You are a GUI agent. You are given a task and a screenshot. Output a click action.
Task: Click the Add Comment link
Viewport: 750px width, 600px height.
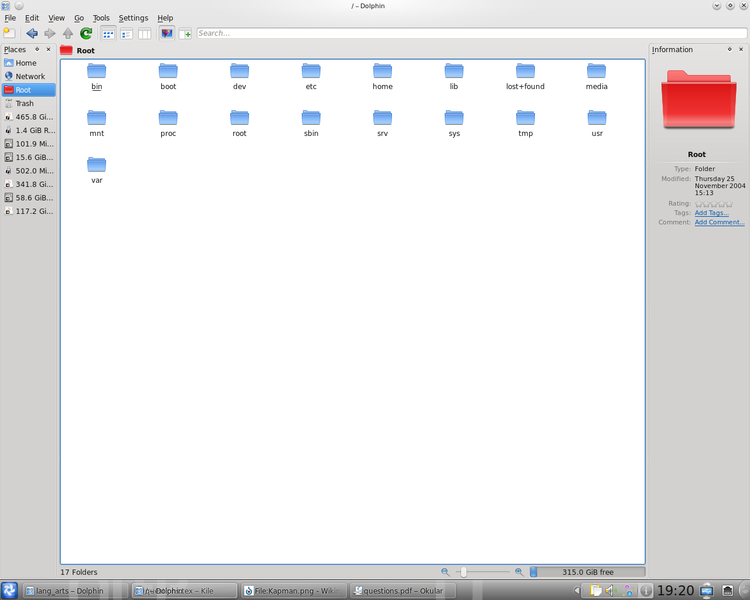click(719, 222)
